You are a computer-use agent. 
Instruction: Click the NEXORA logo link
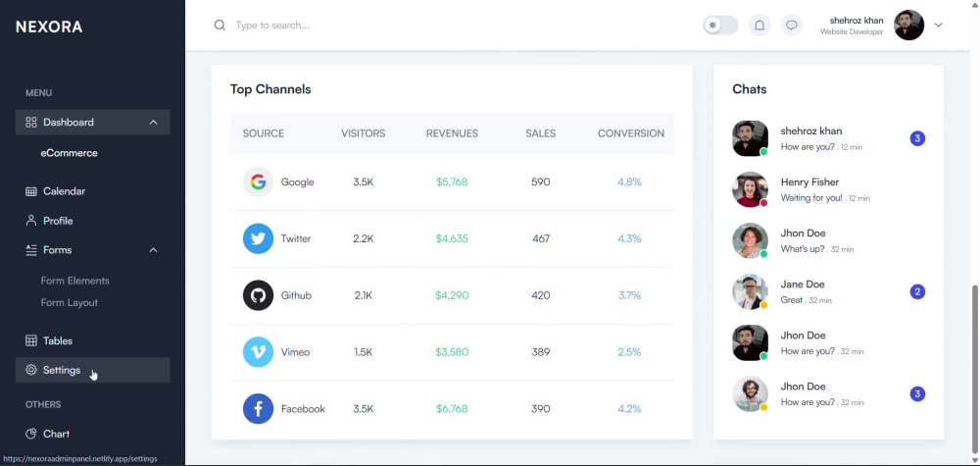point(49,26)
